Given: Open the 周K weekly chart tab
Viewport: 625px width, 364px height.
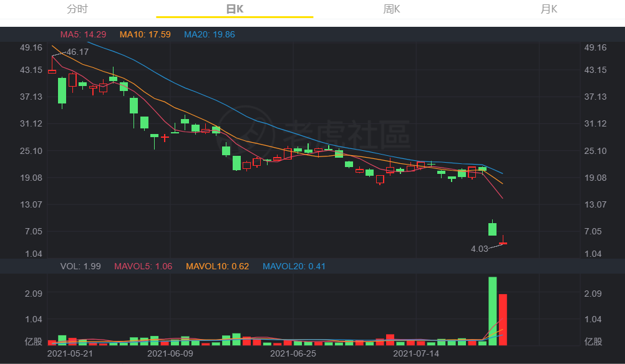Looking at the screenshot, I should (392, 9).
